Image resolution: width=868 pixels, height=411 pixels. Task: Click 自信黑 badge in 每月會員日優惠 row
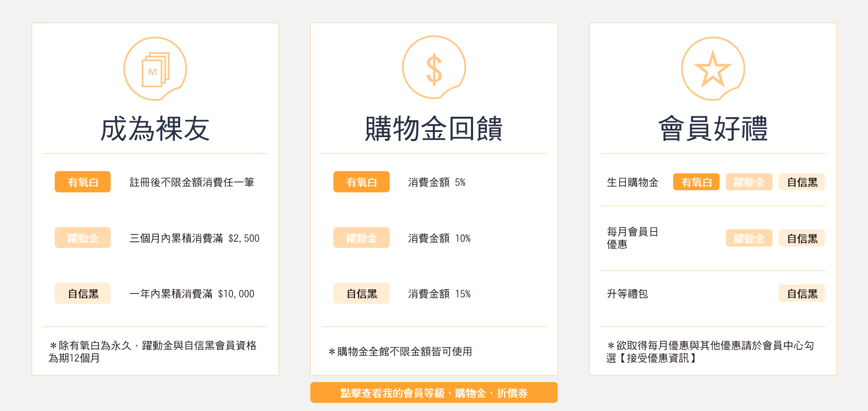[802, 238]
